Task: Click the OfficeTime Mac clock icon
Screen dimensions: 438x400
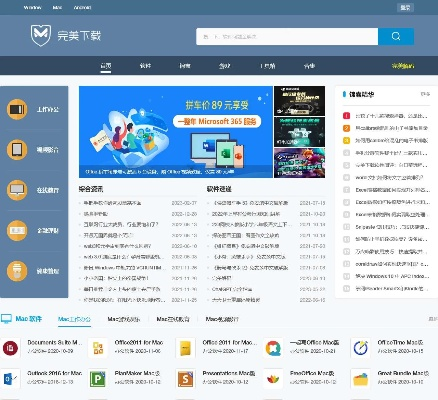Action: pos(360,348)
